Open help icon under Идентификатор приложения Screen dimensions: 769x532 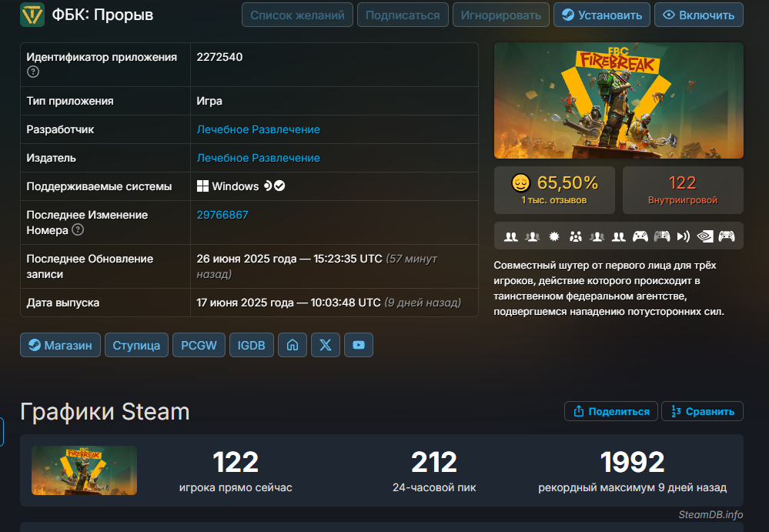click(x=33, y=72)
